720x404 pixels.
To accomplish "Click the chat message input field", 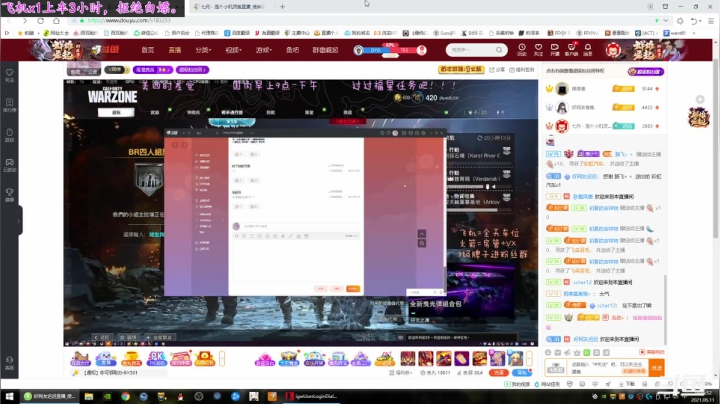I will 608,368.
